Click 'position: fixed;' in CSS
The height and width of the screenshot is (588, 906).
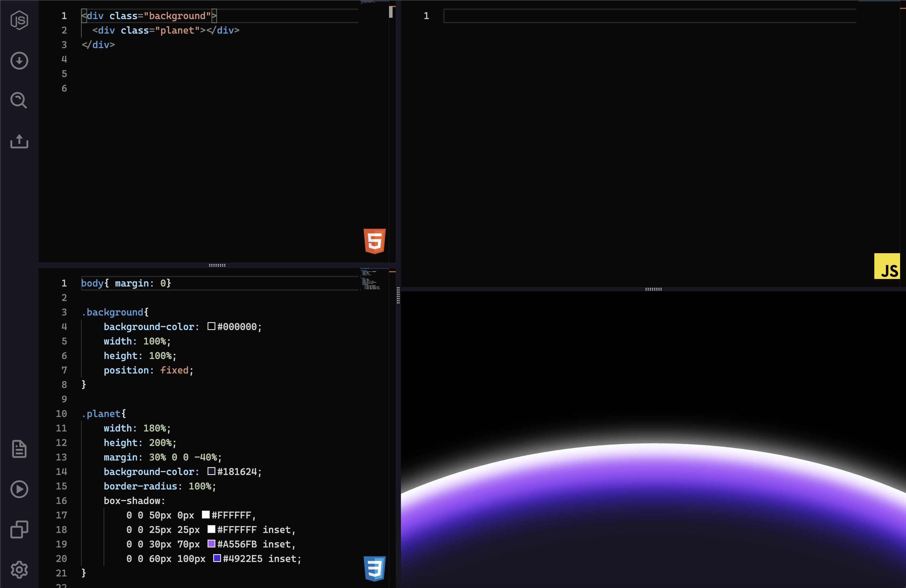149,370
